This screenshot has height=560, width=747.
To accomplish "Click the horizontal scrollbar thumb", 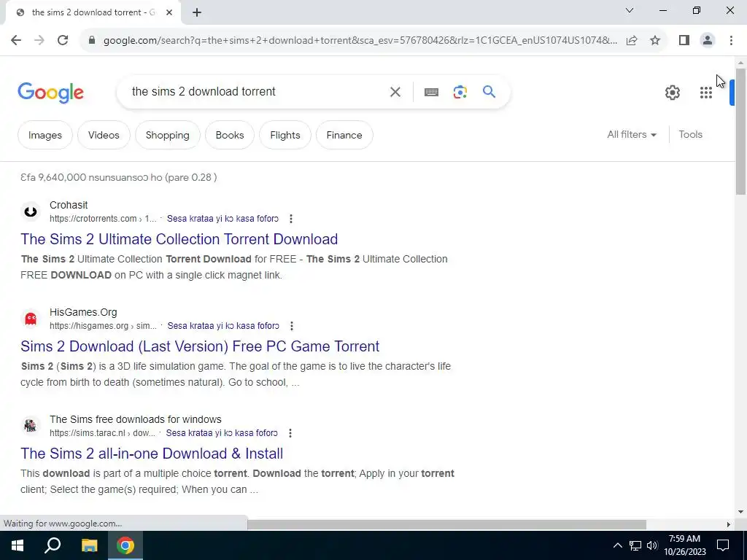I will point(446,524).
